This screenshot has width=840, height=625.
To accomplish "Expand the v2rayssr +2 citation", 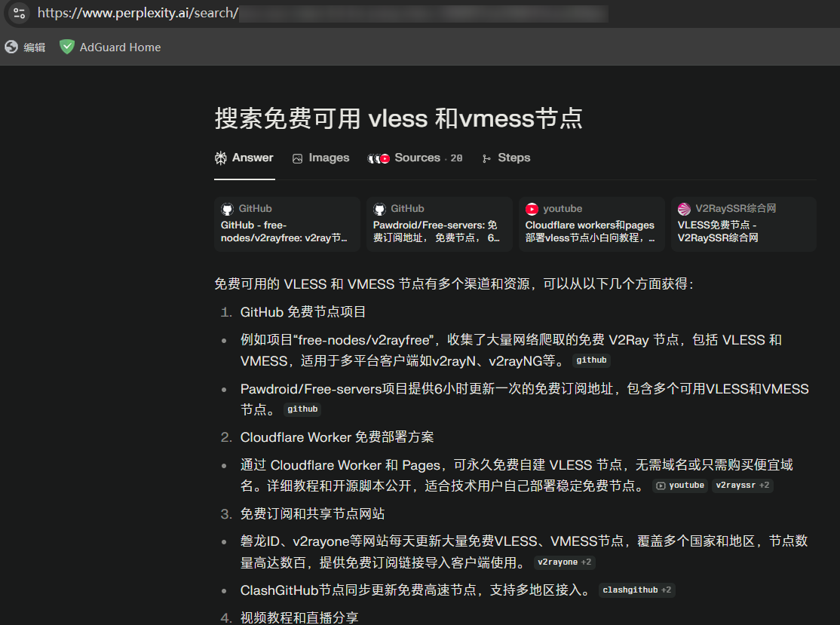I will pyautogui.click(x=742, y=486).
